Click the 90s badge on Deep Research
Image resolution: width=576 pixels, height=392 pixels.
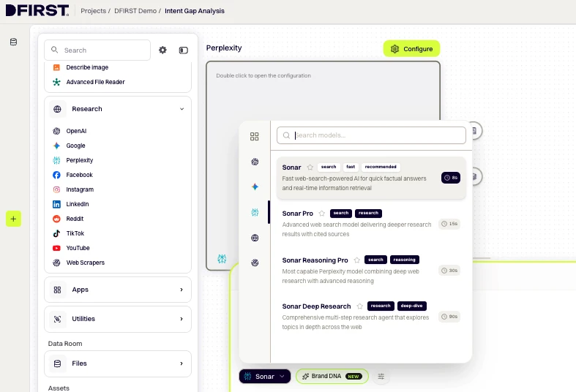coord(449,317)
